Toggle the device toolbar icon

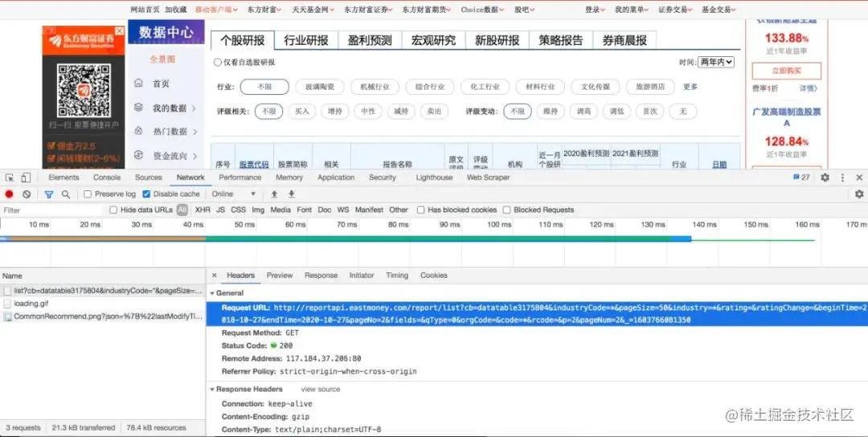tap(26, 178)
